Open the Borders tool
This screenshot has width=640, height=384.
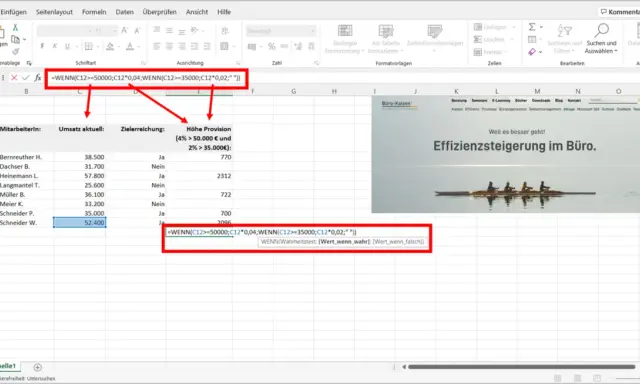coord(89,46)
